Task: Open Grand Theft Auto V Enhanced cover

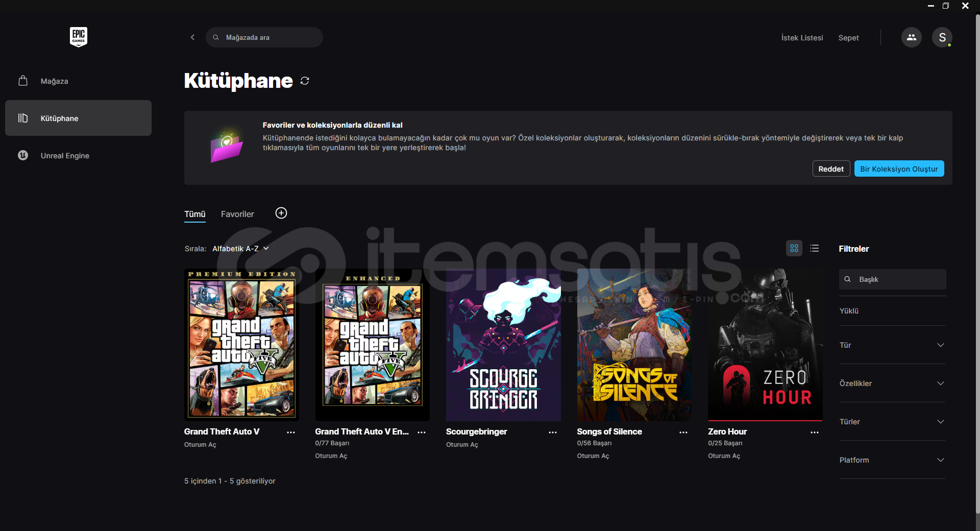Action: [x=373, y=345]
